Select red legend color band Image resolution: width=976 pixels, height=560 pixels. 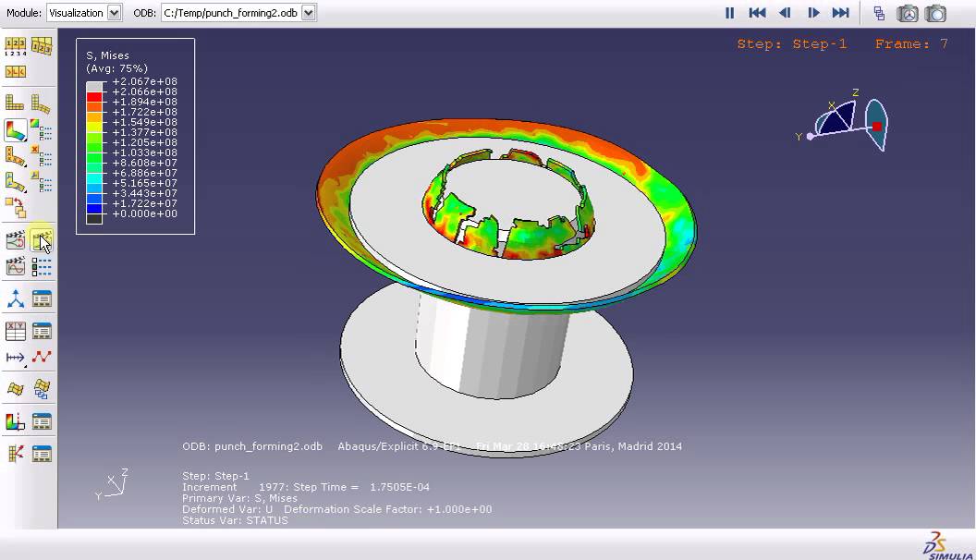94,96
